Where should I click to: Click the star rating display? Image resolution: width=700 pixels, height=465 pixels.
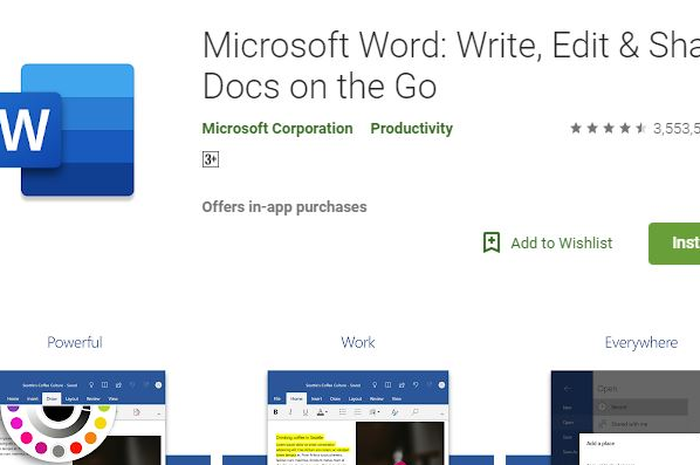tap(608, 129)
